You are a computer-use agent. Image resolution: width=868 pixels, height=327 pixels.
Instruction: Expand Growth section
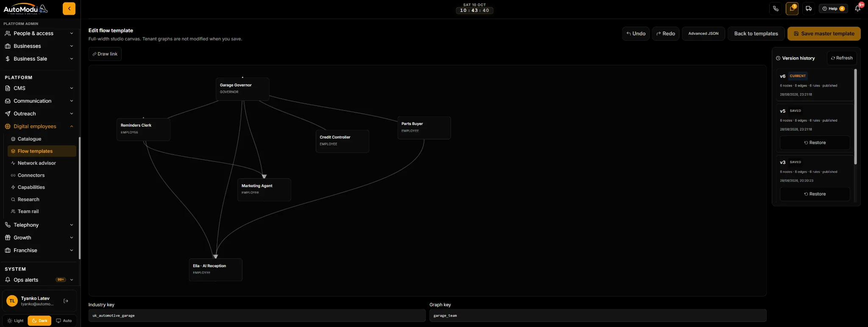point(39,238)
